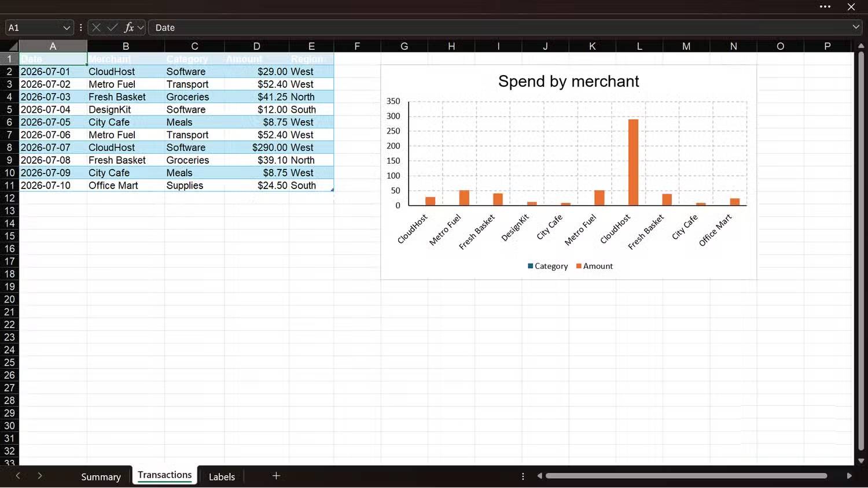Click the horizontal scrollbar right arrow
Viewport: 868px width, 488px height.
pos(849,476)
